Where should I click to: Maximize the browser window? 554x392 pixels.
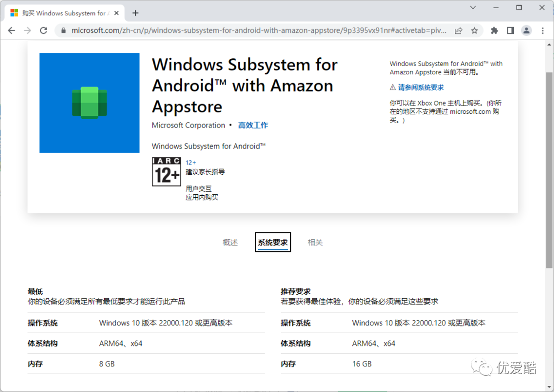(519, 7)
